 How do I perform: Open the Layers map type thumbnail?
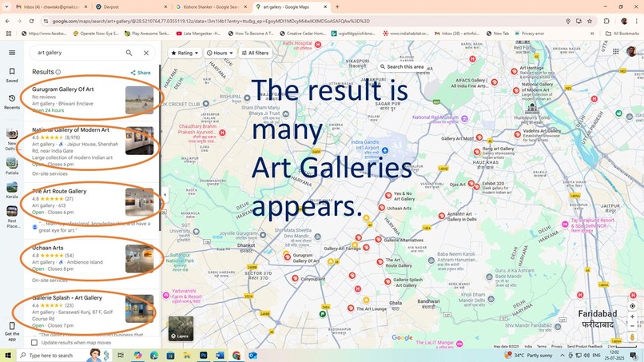click(181, 328)
